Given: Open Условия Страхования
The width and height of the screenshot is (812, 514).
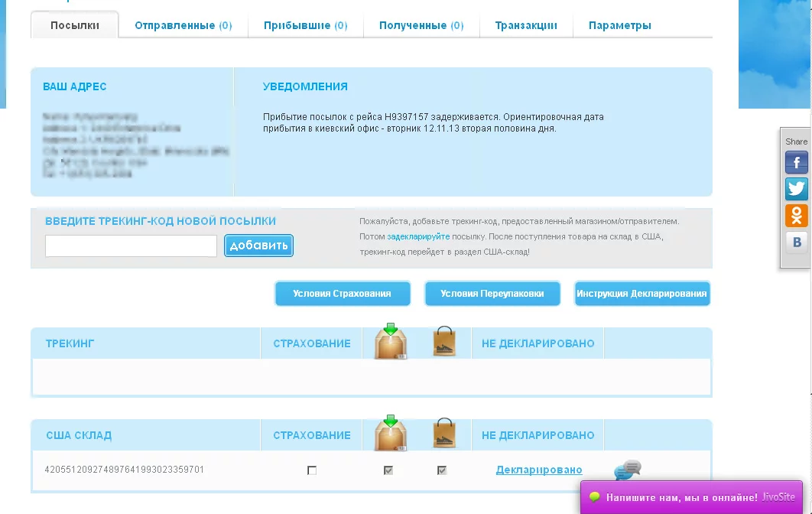Looking at the screenshot, I should pyautogui.click(x=343, y=294).
